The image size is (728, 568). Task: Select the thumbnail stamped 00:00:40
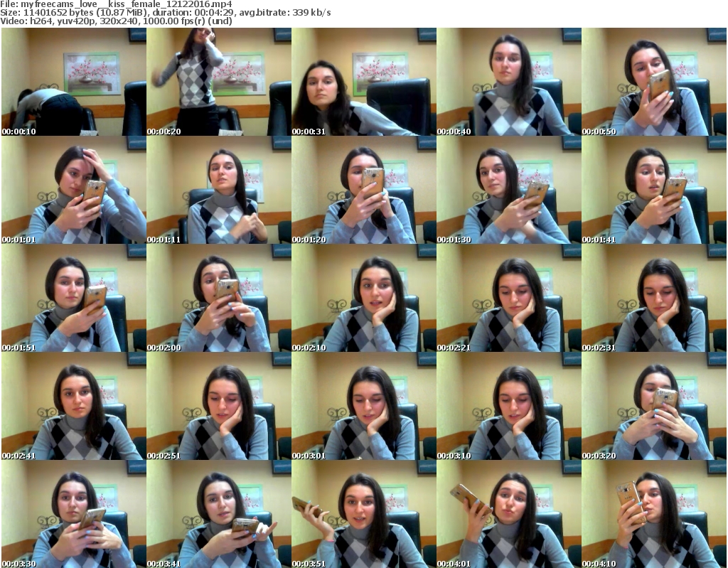509,82
